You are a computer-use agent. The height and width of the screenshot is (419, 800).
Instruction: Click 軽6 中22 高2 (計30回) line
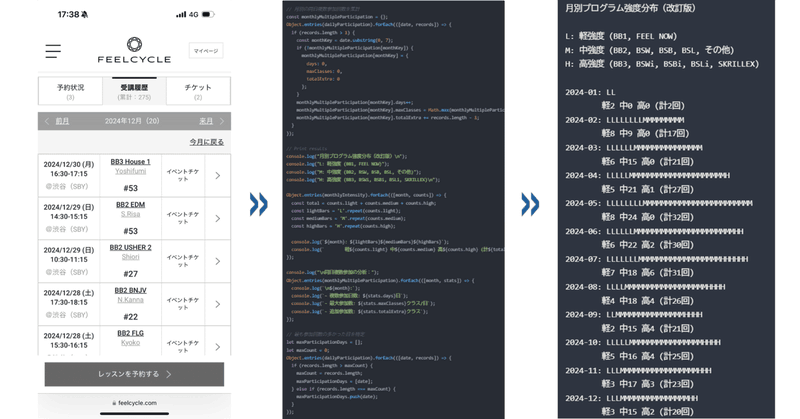tap(647, 244)
